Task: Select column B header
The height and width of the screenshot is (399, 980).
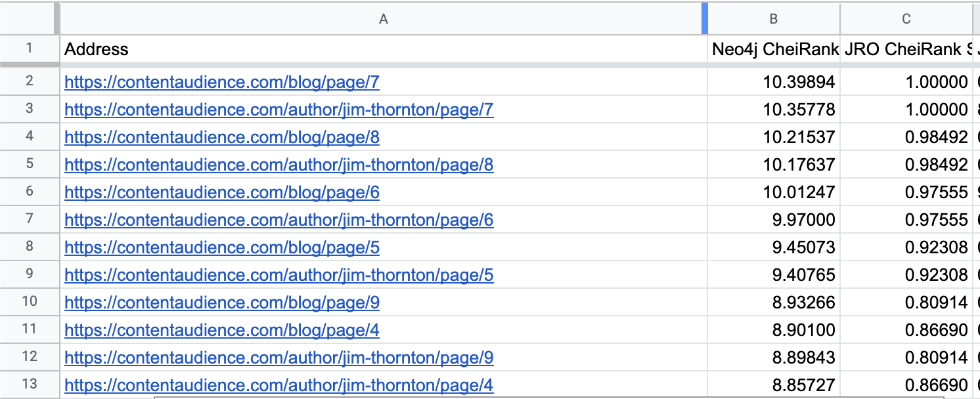Action: coord(773,19)
